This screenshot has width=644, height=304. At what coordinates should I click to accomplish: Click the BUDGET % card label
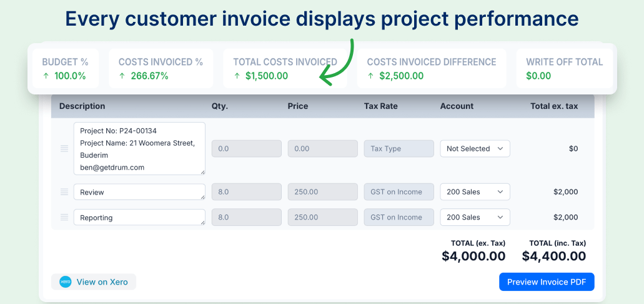click(66, 62)
